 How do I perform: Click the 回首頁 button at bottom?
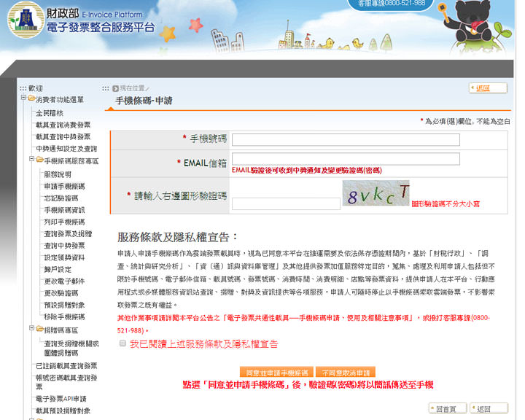click(x=446, y=408)
